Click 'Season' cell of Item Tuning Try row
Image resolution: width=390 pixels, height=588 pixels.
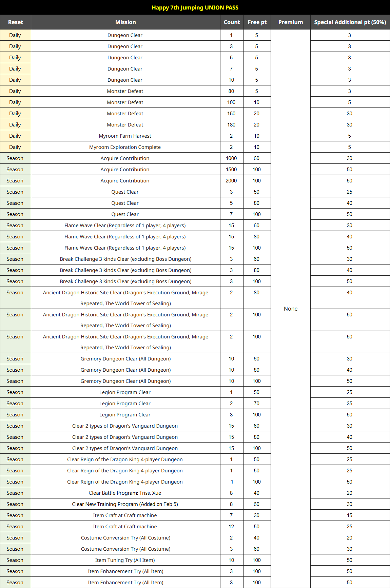(x=15, y=560)
